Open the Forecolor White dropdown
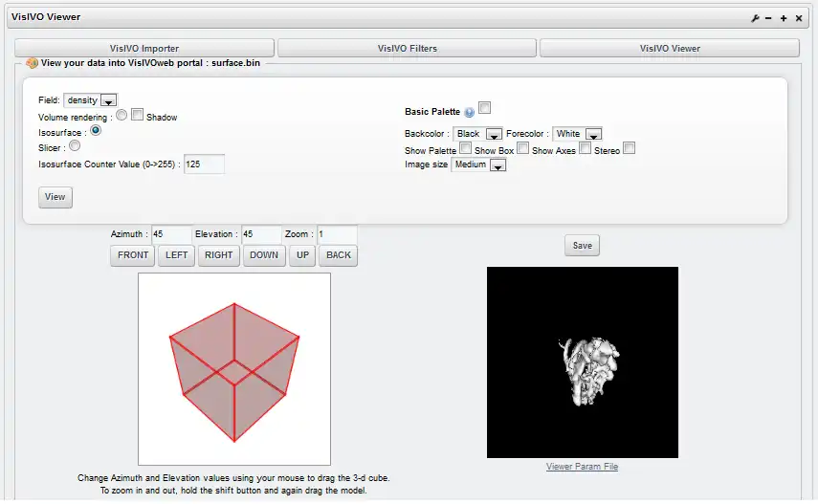This screenshot has width=818, height=504. (x=577, y=134)
